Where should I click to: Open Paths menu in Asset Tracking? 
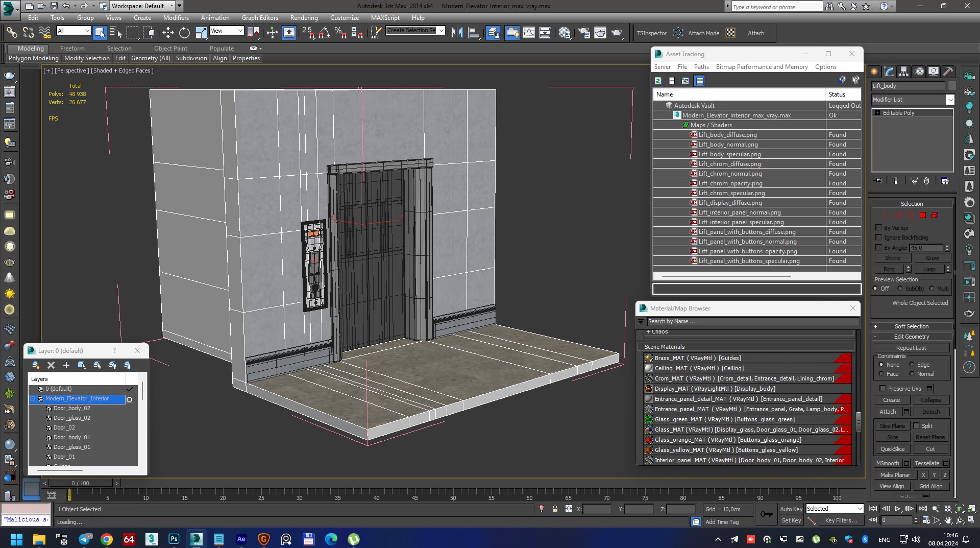[701, 67]
